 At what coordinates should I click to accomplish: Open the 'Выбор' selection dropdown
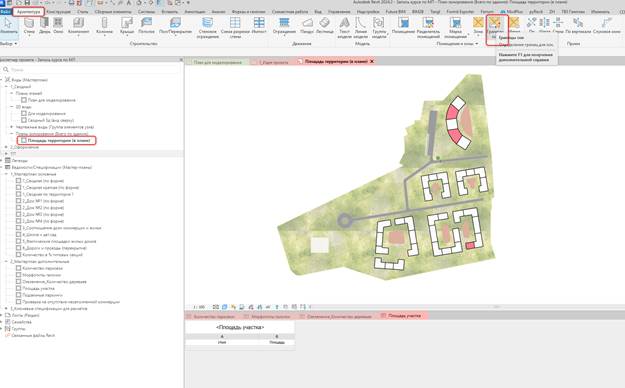tap(8, 44)
